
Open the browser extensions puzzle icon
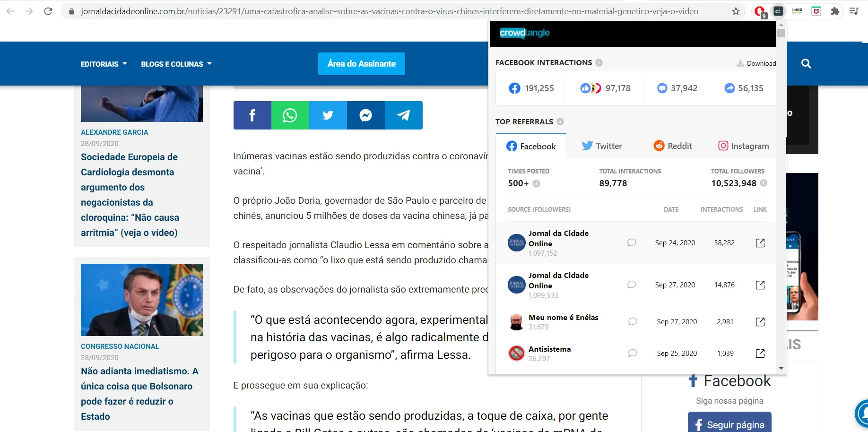point(835,11)
